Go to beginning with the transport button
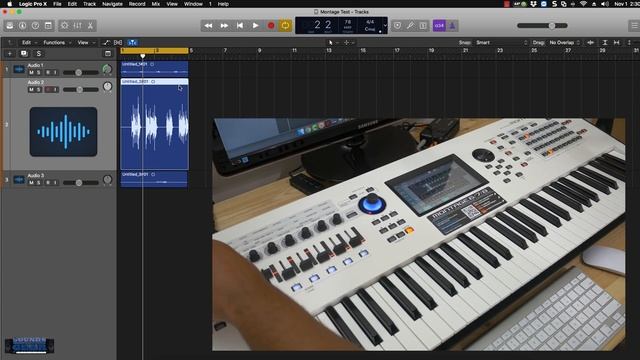The height and width of the screenshot is (360, 640). pos(240,26)
